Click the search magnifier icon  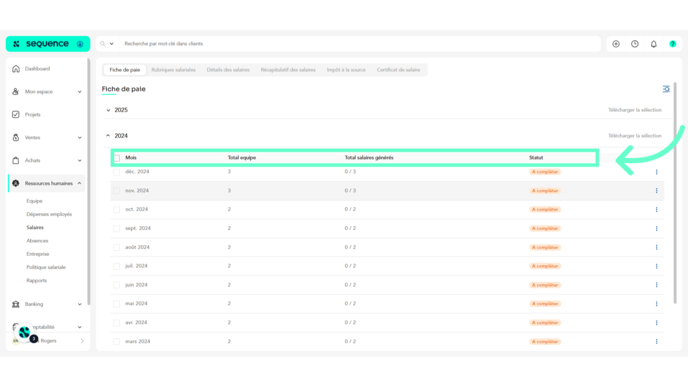[x=103, y=44]
